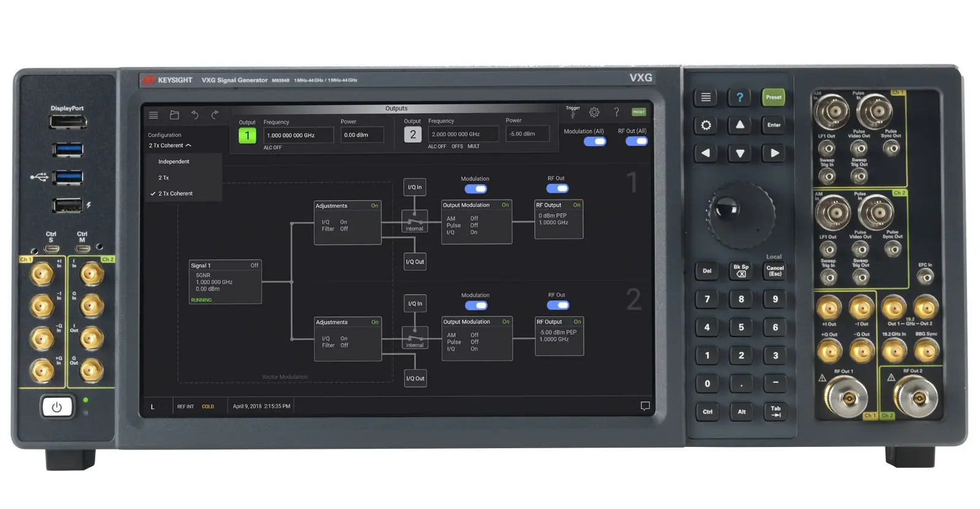The width and height of the screenshot is (980, 509).
Task: Push the left arrow navigation key
Action: pos(706,153)
